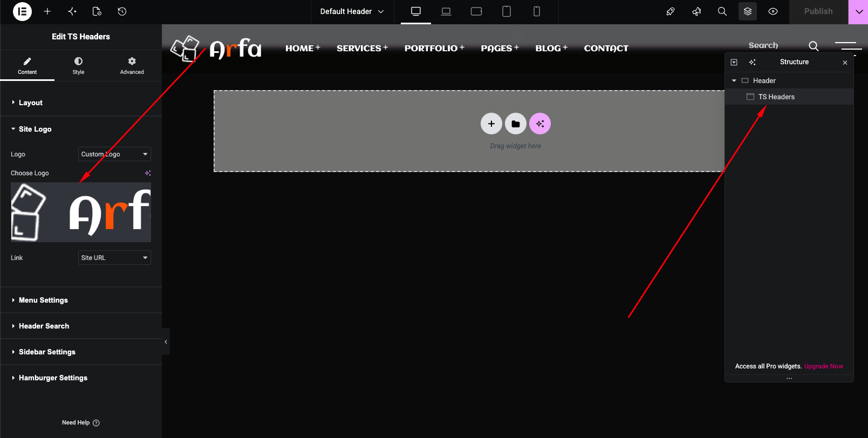868x438 pixels.
Task: Add template with the folder button
Action: pyautogui.click(x=516, y=124)
